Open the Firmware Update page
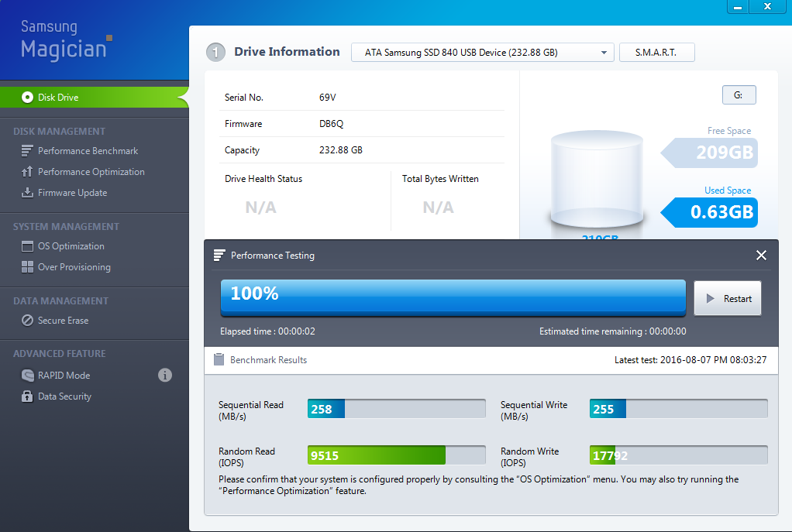Viewport: 792px width, 532px height. point(72,193)
